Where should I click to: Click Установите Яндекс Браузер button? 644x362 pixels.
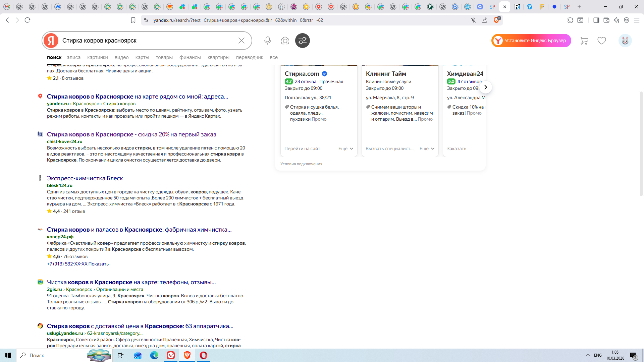pos(531,41)
